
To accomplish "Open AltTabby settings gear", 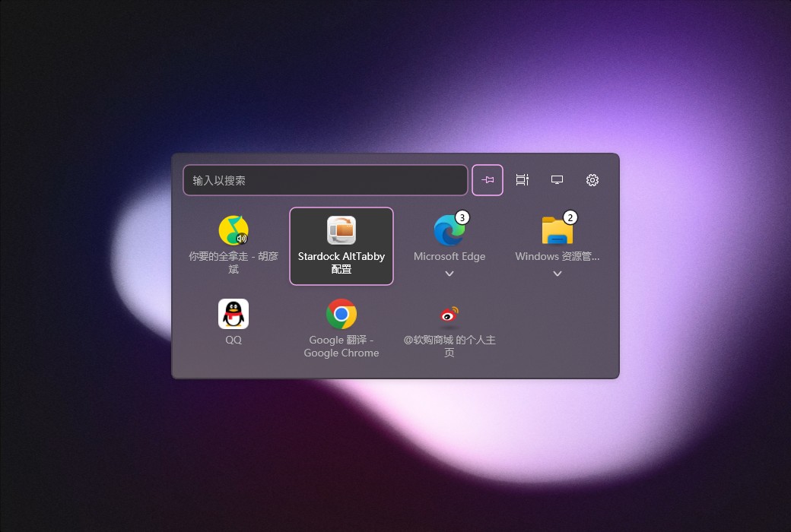I will tap(592, 180).
